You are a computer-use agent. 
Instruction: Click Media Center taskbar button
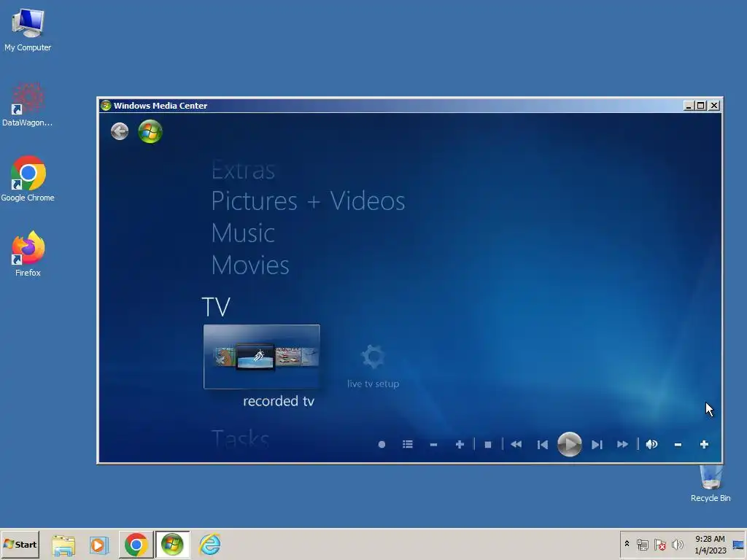tap(172, 545)
